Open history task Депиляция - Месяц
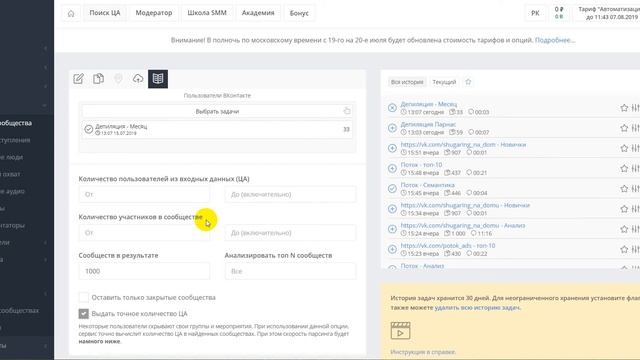The height and width of the screenshot is (360, 640). coord(429,104)
